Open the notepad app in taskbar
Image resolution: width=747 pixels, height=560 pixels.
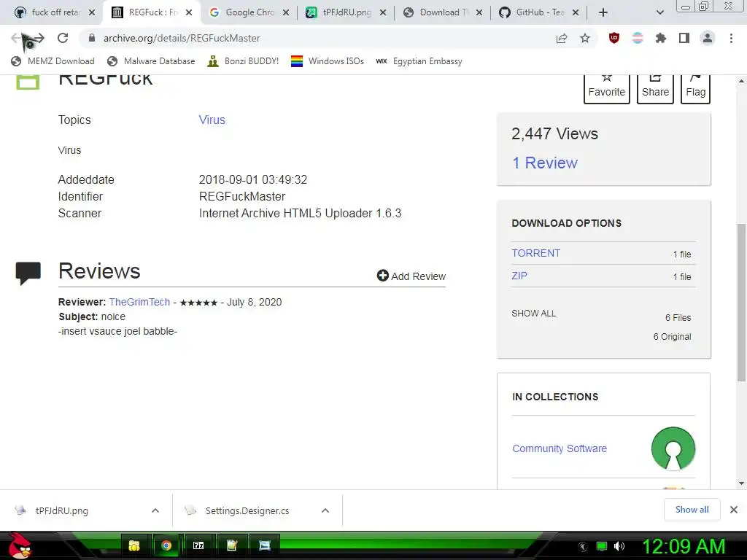[231, 545]
